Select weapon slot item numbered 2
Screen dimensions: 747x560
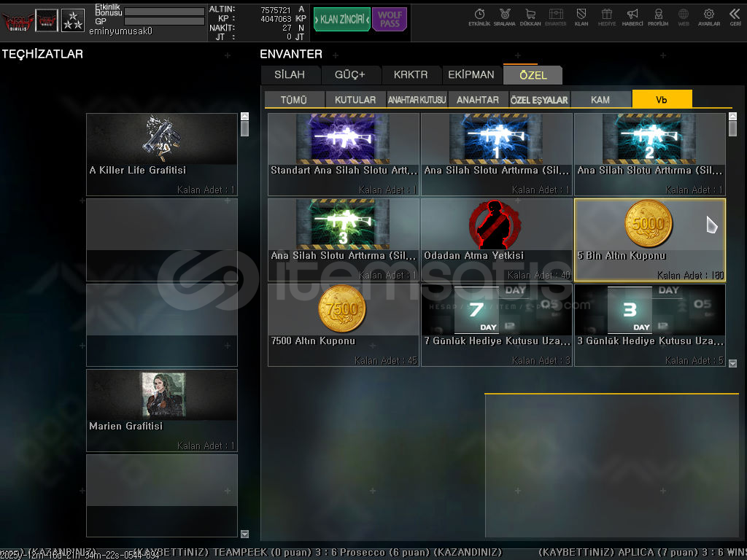click(650, 155)
